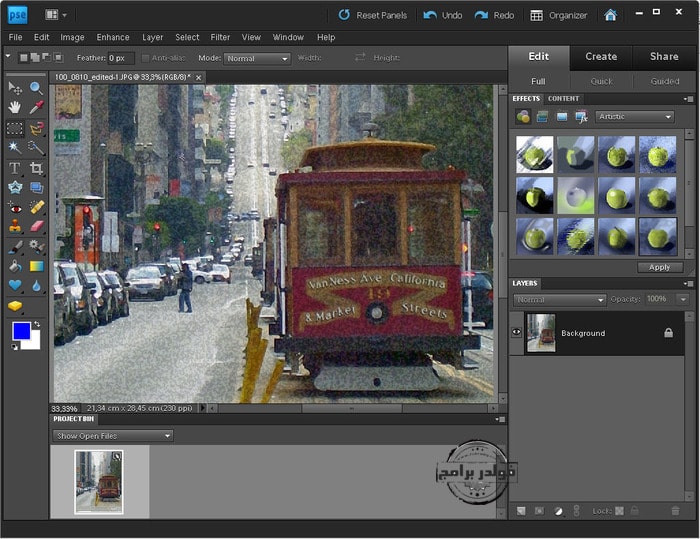Select the Zoom magnifier tool
This screenshot has width=700, height=539.
[36, 88]
